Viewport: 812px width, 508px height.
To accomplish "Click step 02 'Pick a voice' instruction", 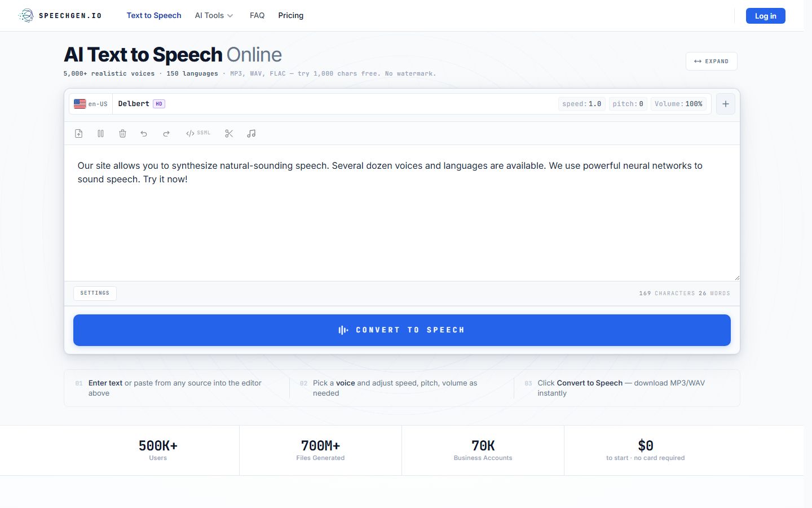I will [x=401, y=388].
